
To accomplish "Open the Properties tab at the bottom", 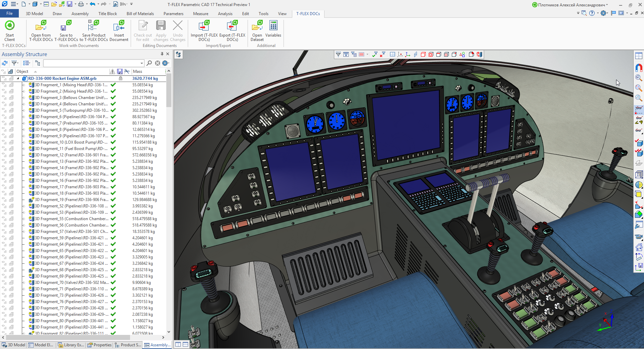I will pos(99,345).
